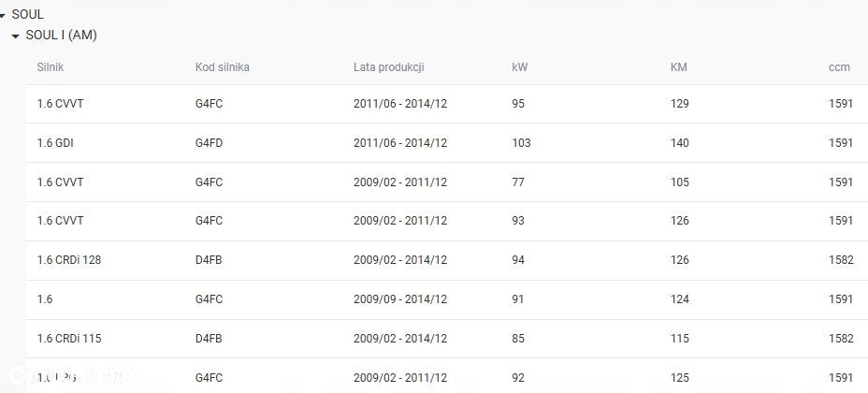Click the Silnik column header
Screen dimensions: 868x393
[x=50, y=67]
